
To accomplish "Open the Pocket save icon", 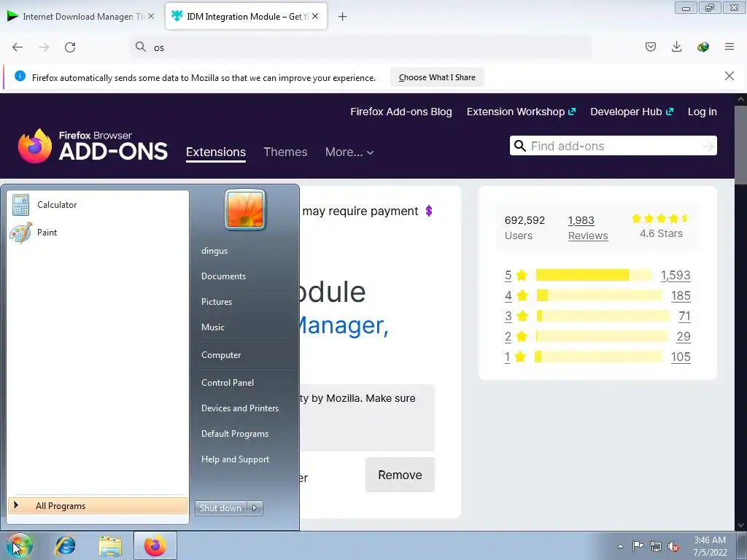I will point(650,47).
